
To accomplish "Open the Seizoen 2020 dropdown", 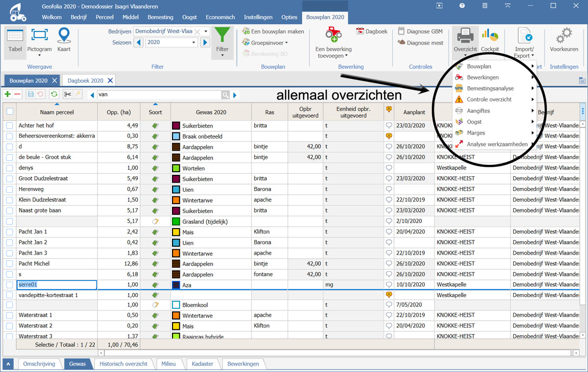I will pyautogui.click(x=195, y=43).
